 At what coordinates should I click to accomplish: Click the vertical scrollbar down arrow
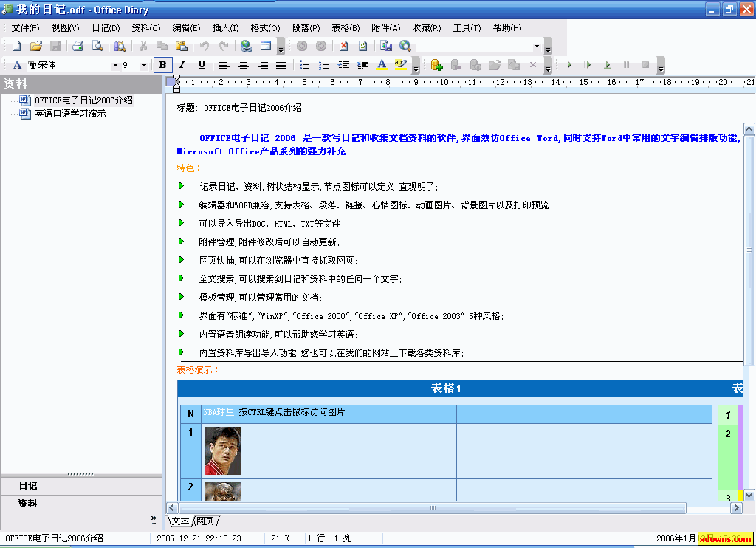(749, 496)
